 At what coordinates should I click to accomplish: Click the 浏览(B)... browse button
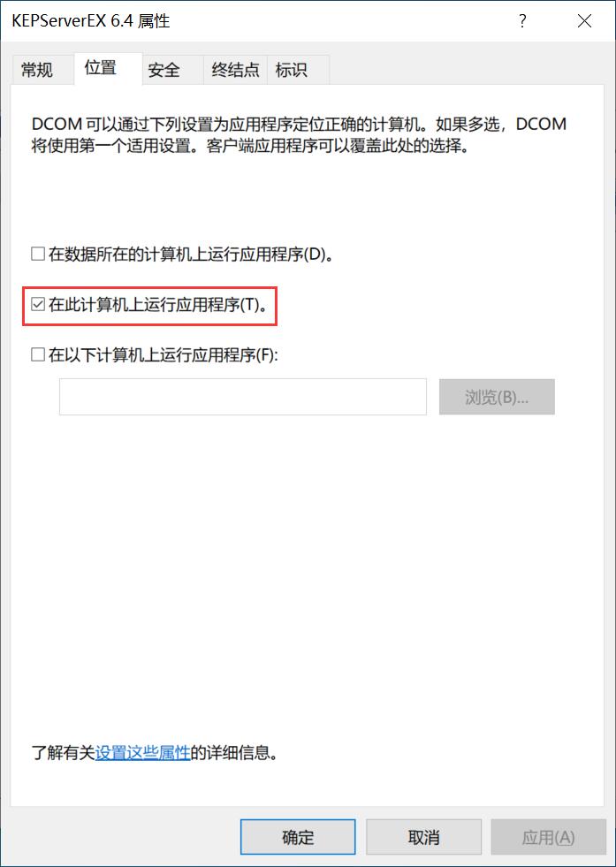pos(497,397)
